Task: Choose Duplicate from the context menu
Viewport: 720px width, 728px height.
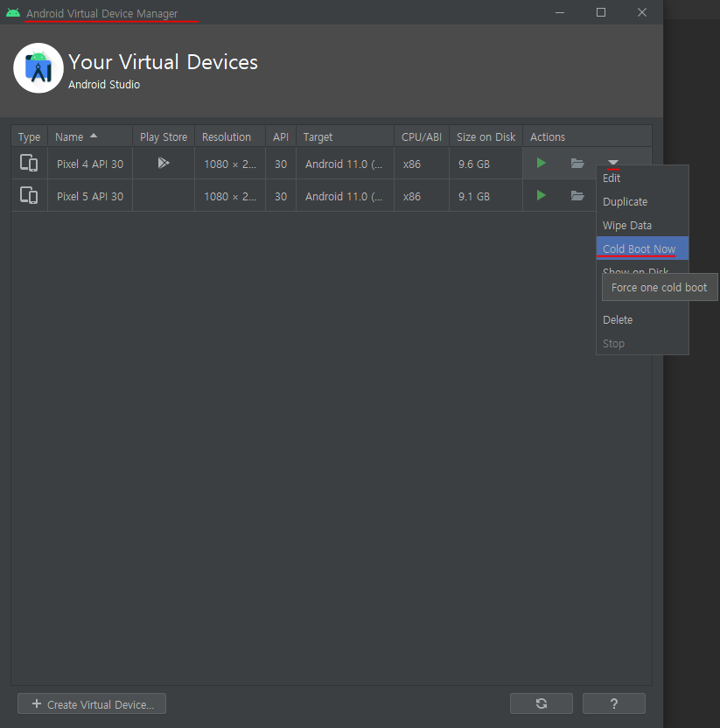Action: point(642,202)
